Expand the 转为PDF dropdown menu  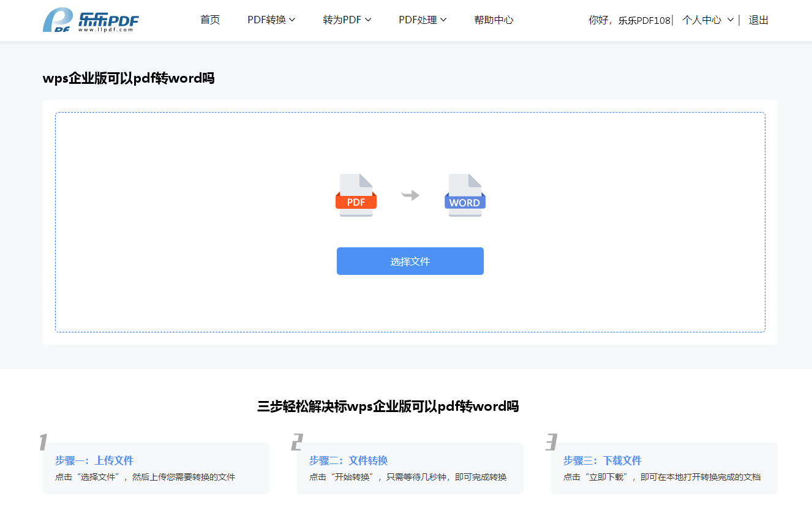[347, 20]
